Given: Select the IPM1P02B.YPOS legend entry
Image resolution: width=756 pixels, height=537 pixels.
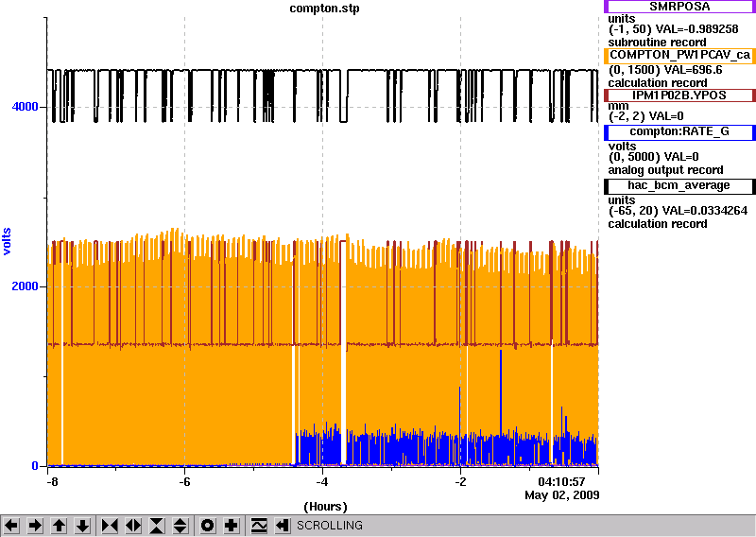Looking at the screenshot, I should 679,95.
